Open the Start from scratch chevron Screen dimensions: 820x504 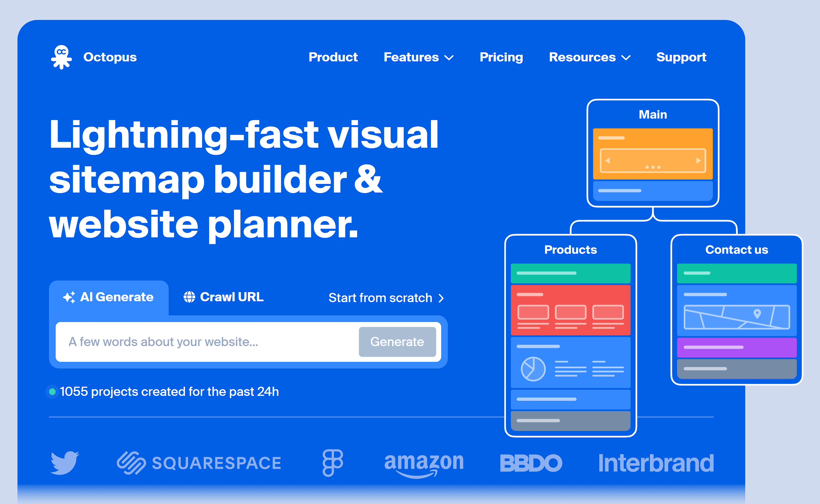(x=443, y=297)
